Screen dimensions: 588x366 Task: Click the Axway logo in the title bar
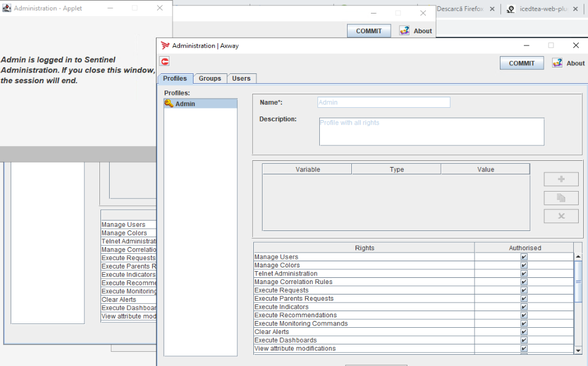click(165, 46)
